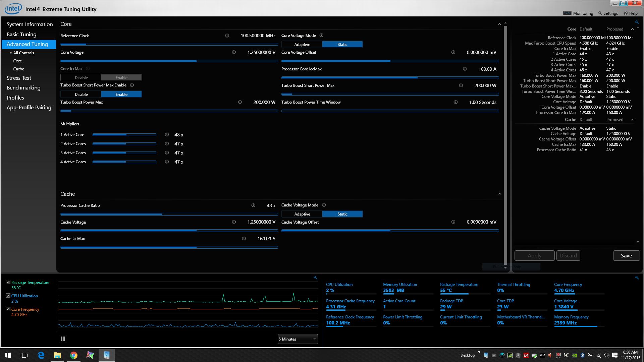This screenshot has height=362, width=644.
Task: Click info icon next to Reference Clock
Action: pyautogui.click(x=227, y=36)
